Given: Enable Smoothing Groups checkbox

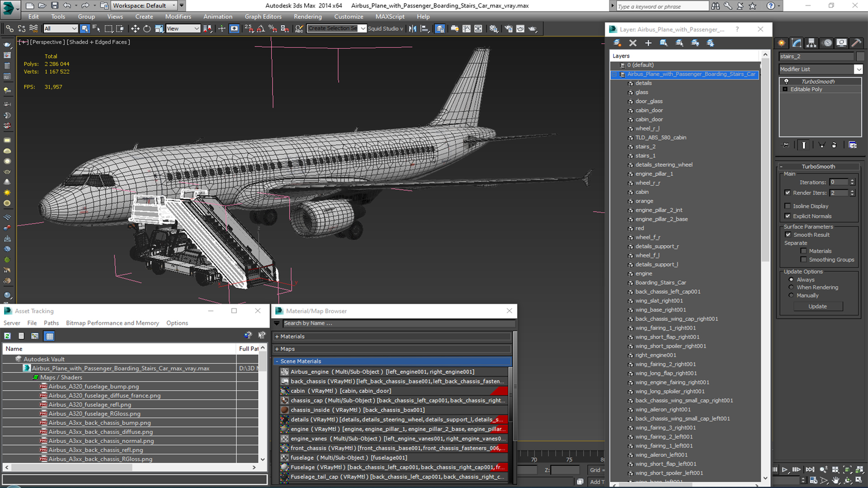Looking at the screenshot, I should (803, 259).
